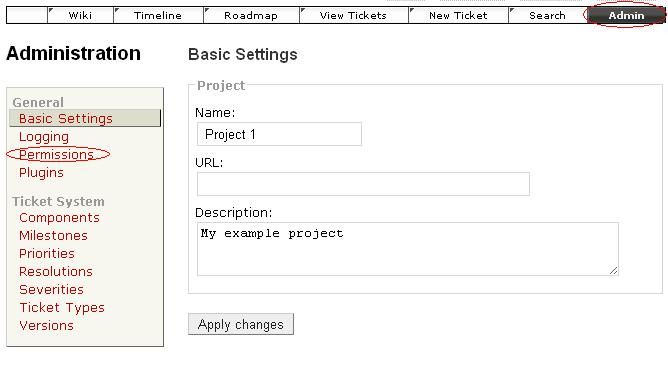Open the Wiki tab
This screenshot has width=668, height=373.
tap(80, 15)
